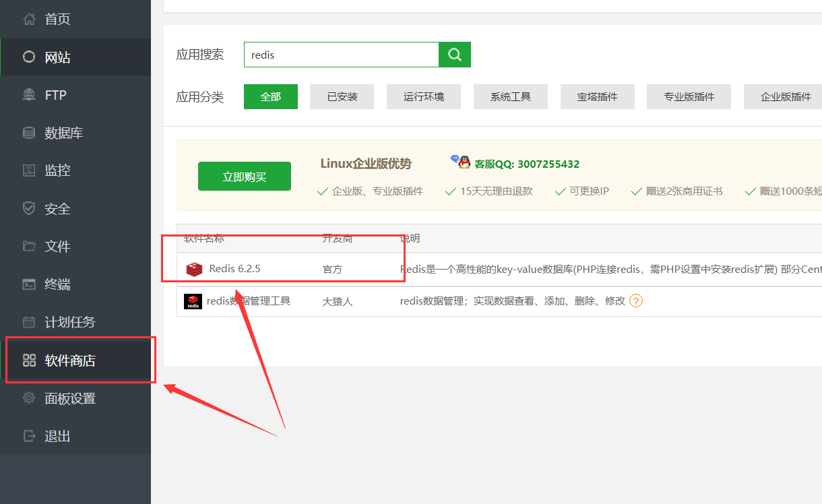The width and height of the screenshot is (822, 504).
Task: Filter apps by 已安装
Action: pos(342,96)
